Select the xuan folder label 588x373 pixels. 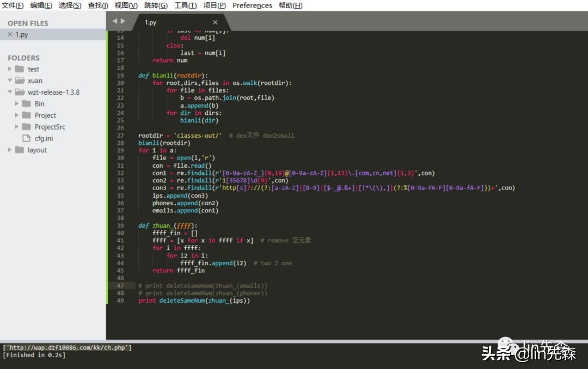(35, 81)
